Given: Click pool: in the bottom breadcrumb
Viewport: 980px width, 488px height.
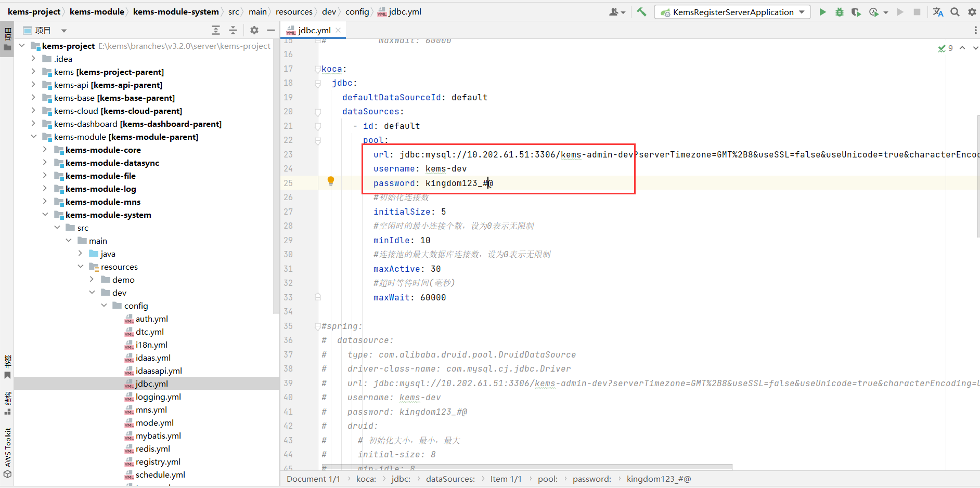Looking at the screenshot, I should click(x=547, y=479).
